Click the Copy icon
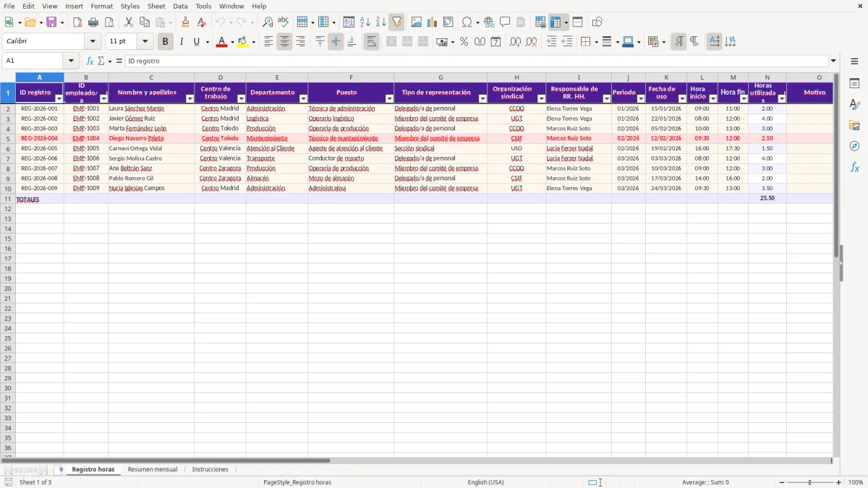 (145, 22)
